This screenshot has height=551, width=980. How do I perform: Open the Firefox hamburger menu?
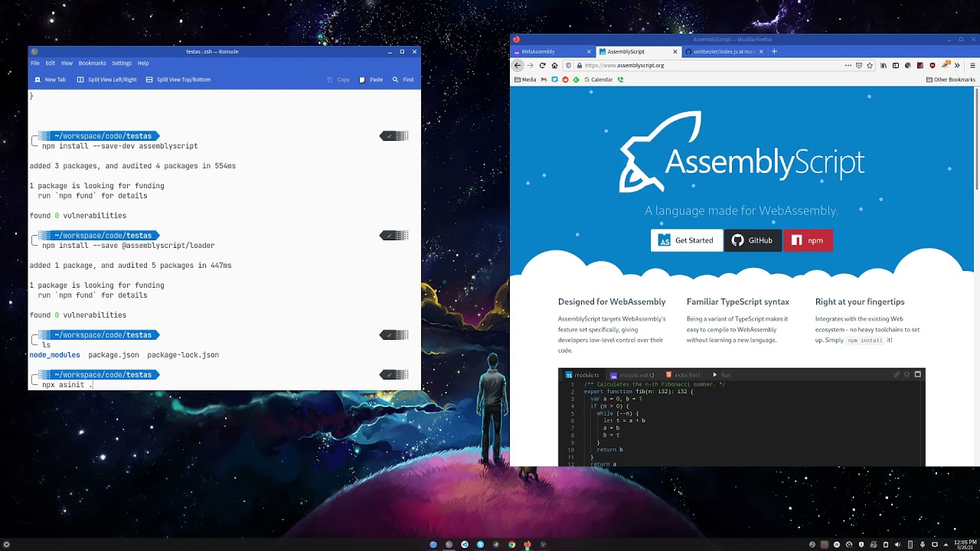tap(972, 65)
